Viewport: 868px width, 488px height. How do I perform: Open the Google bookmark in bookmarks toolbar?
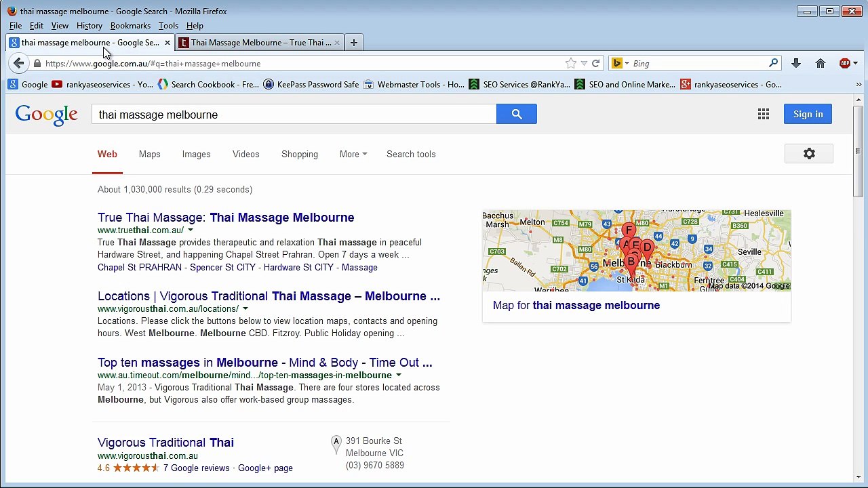point(28,85)
